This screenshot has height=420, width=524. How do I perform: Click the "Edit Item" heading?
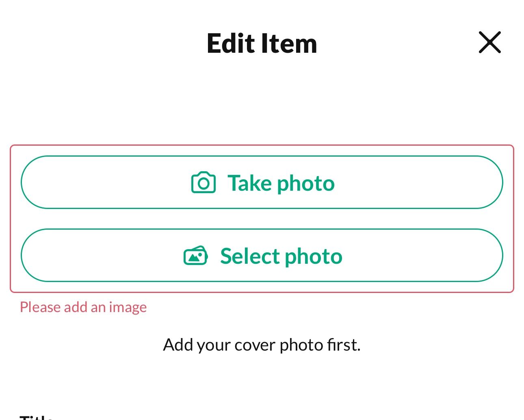tap(262, 43)
